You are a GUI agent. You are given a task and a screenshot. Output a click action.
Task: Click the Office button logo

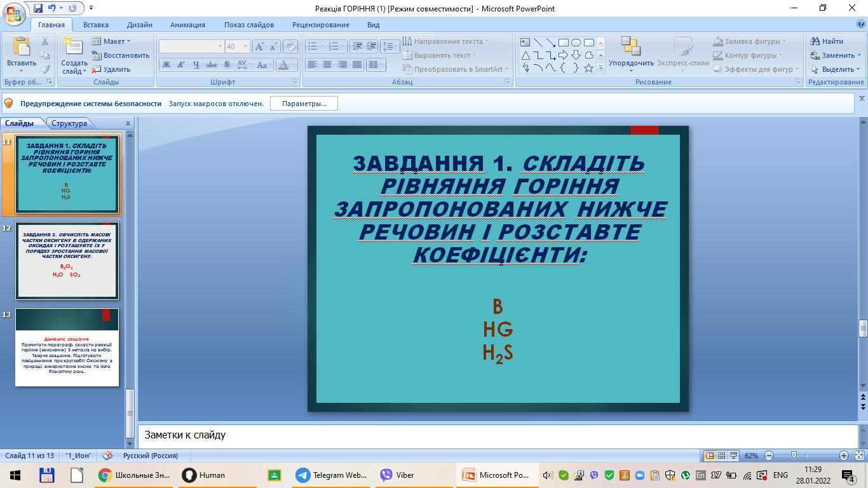(x=14, y=14)
